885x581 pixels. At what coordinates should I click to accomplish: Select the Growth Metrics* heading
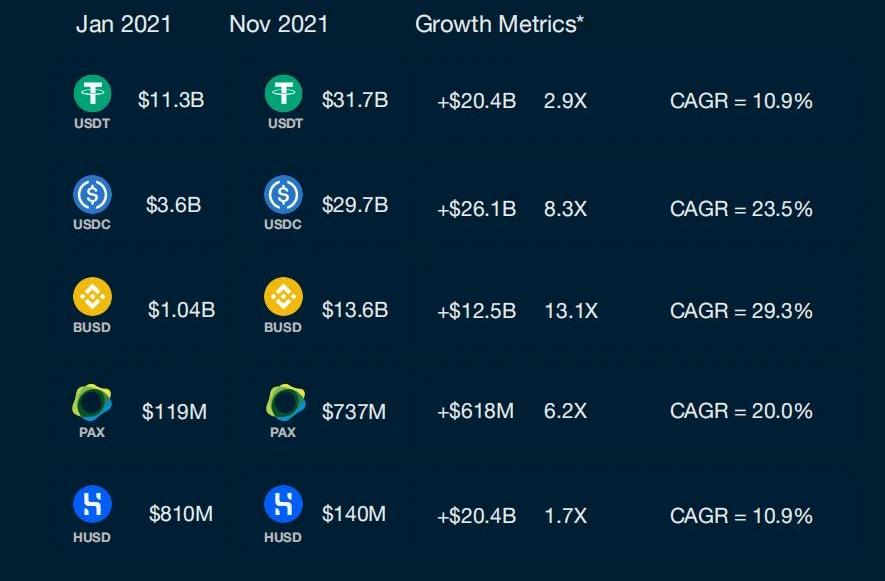click(x=499, y=25)
